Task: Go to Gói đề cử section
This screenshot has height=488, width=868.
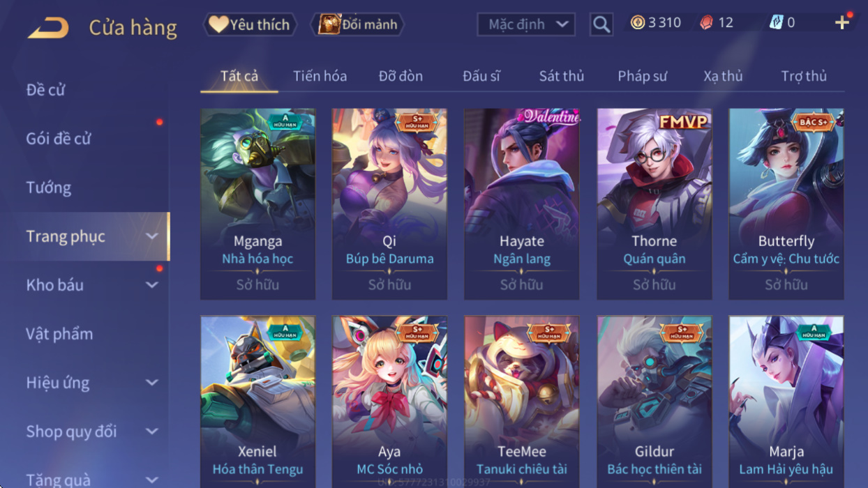Action: (x=59, y=139)
